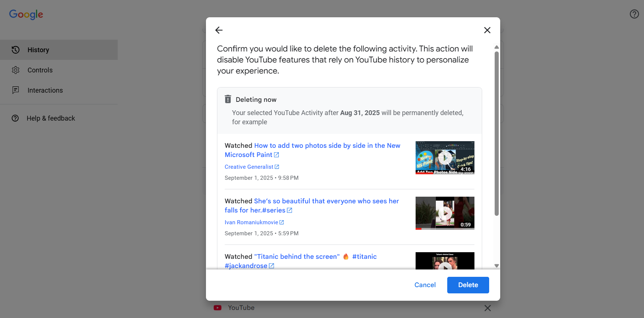644x318 pixels.
Task: Click the "Aug 31, 2025" date text
Action: [x=360, y=113]
